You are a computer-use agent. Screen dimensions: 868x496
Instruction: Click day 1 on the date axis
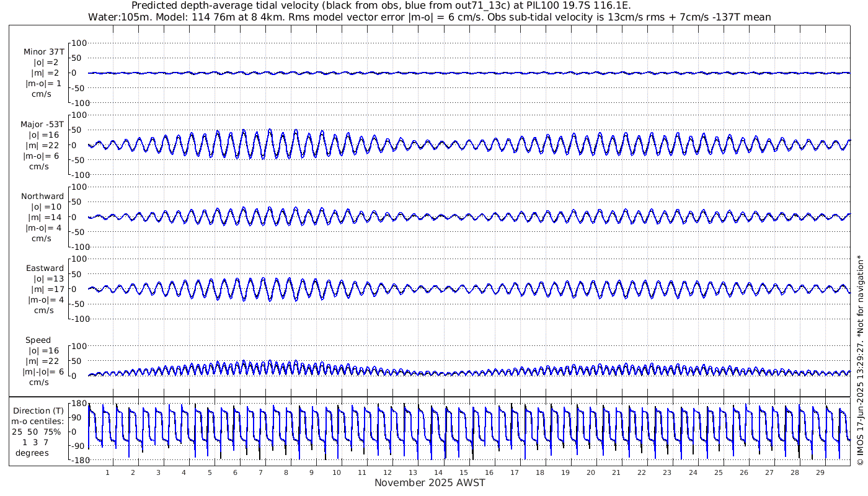coord(108,472)
